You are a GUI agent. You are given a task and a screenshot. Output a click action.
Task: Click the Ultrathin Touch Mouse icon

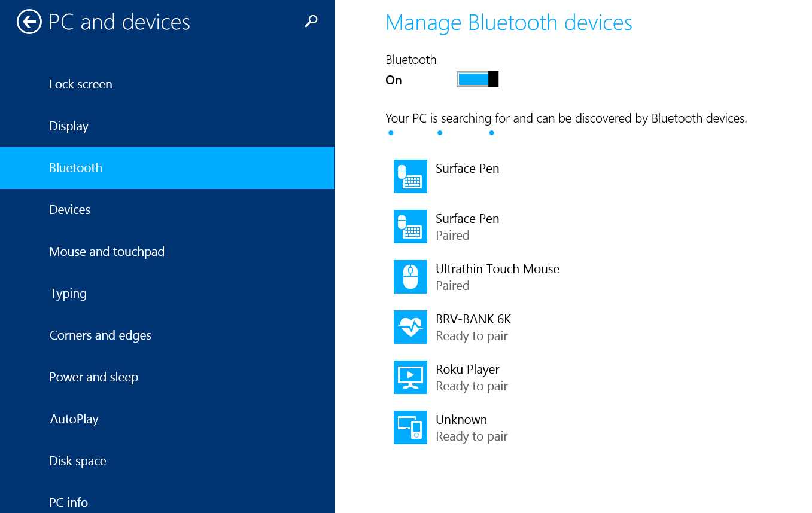coord(410,277)
